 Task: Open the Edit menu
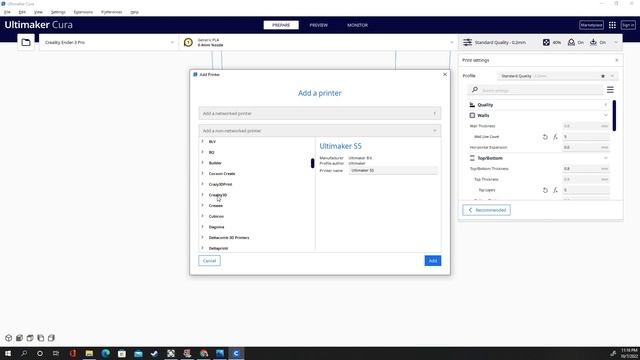22,12
